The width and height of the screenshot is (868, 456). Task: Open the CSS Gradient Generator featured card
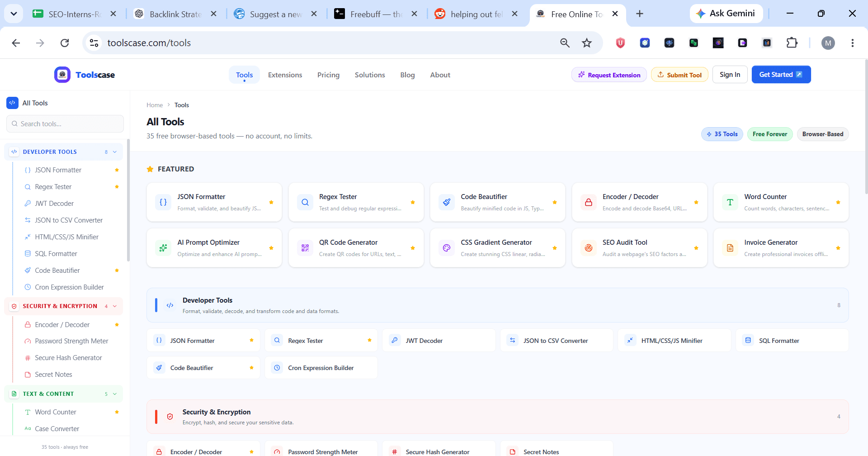[498, 248]
